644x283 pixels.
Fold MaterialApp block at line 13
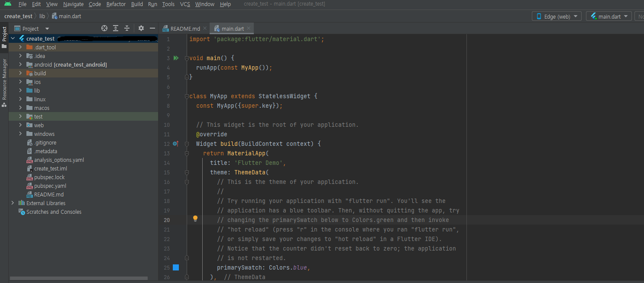(187, 153)
